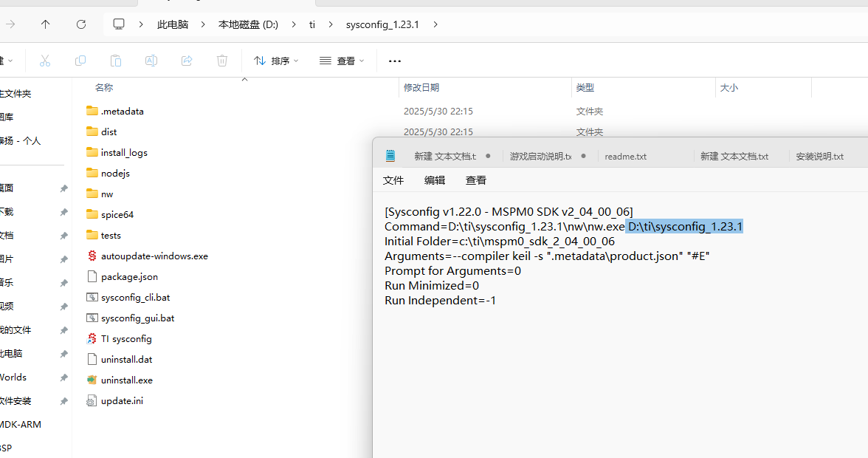
Task: Select the tests folder
Action: coord(103,236)
